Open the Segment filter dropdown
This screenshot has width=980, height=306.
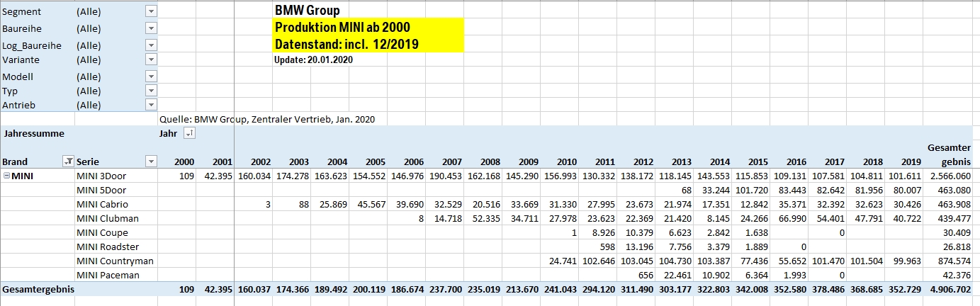tap(150, 11)
